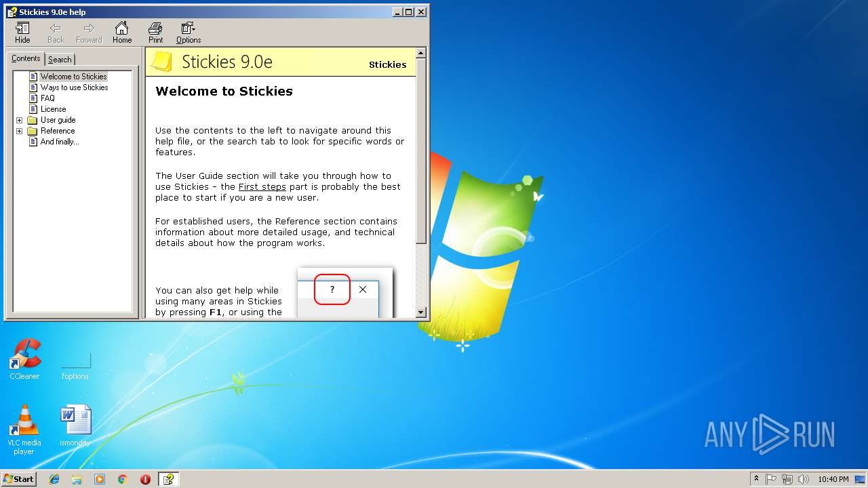Open the Welcome to Stickies topic
Viewport: 868px width, 488px height.
point(73,77)
